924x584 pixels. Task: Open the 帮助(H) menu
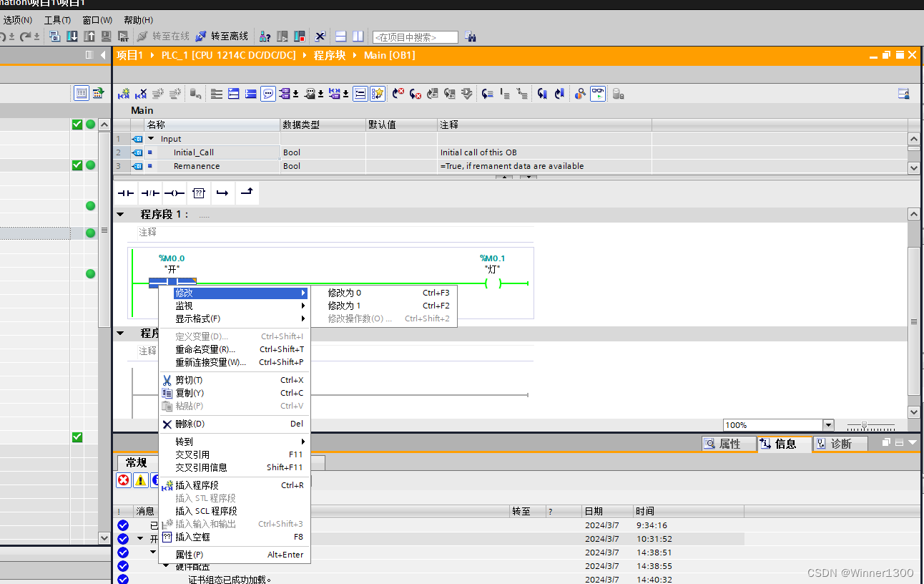pyautogui.click(x=139, y=20)
